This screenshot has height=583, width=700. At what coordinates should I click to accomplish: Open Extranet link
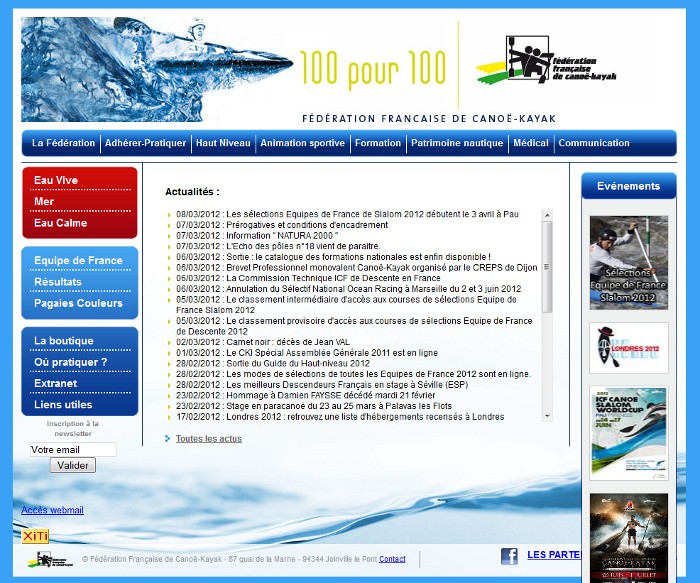(55, 383)
